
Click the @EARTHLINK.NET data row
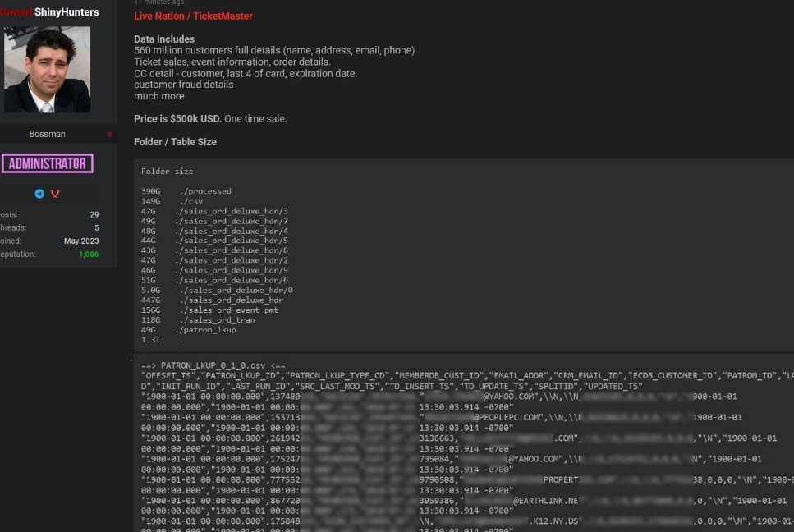click(x=464, y=501)
